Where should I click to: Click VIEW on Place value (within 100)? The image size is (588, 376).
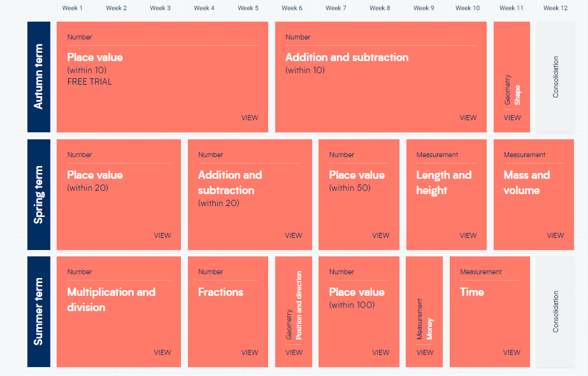(x=380, y=352)
